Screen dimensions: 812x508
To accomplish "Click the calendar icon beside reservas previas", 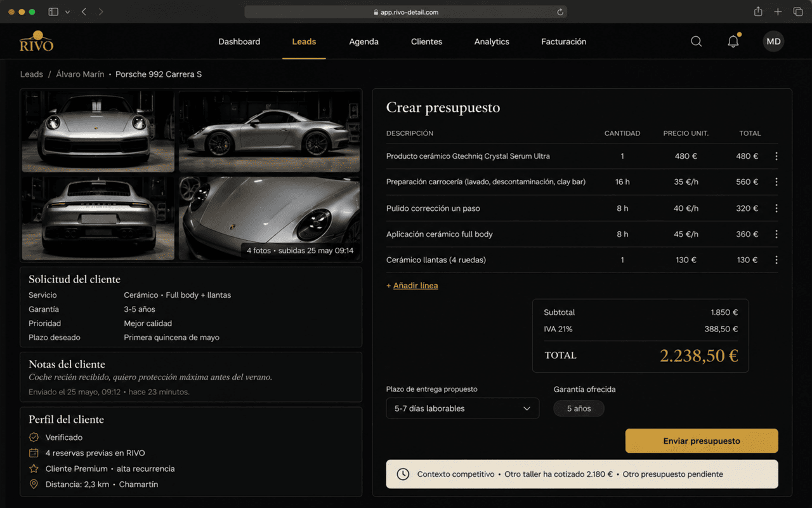I will click(34, 453).
